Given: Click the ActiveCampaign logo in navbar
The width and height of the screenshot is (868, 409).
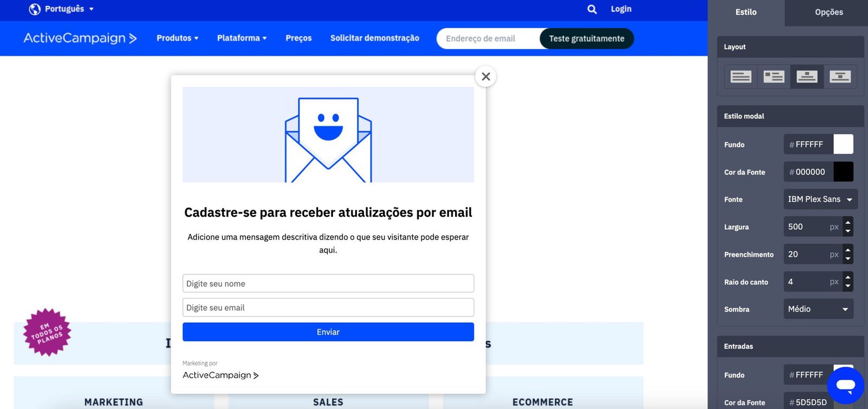Looking at the screenshot, I should [x=80, y=38].
